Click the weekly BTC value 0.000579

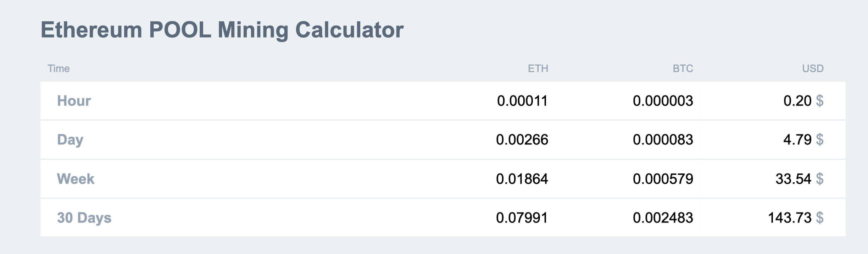[663, 179]
